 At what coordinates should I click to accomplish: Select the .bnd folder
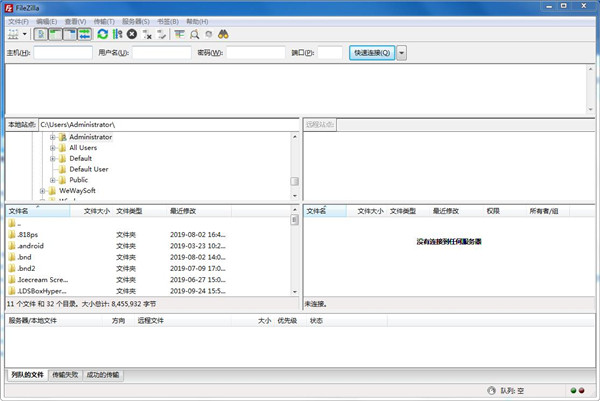coord(148,257)
